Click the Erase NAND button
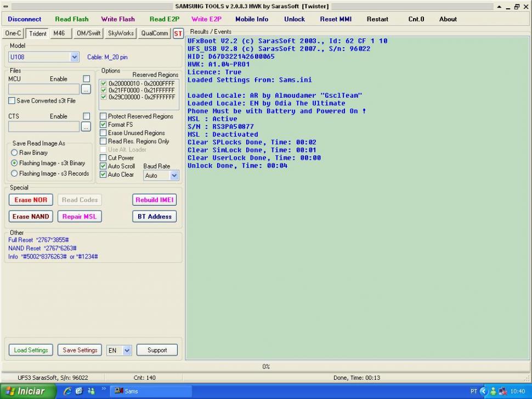Viewport: 532px width, 399px height. [x=31, y=217]
